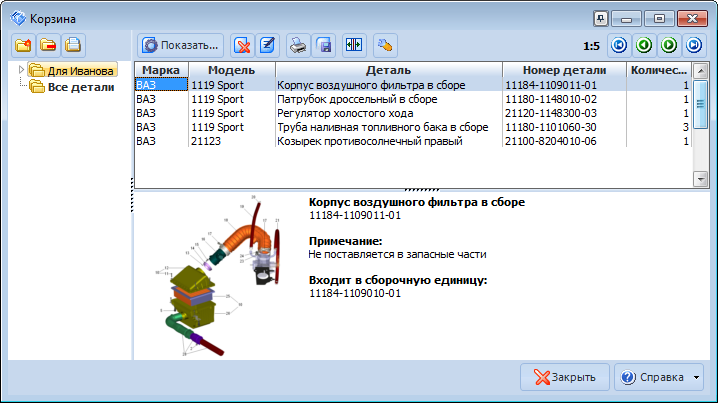This screenshot has height=403, width=718.
Task: Save the list with floppy disk icon
Action: (x=323, y=45)
